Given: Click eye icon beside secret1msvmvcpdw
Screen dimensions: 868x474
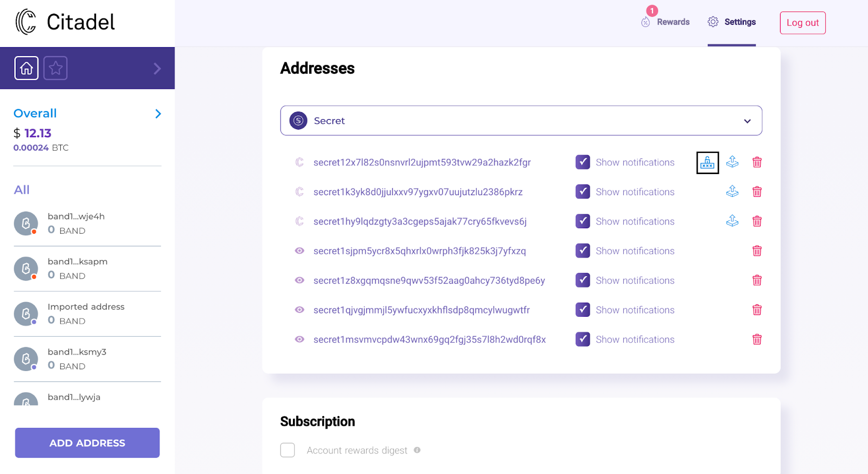Looking at the screenshot, I should tap(299, 340).
